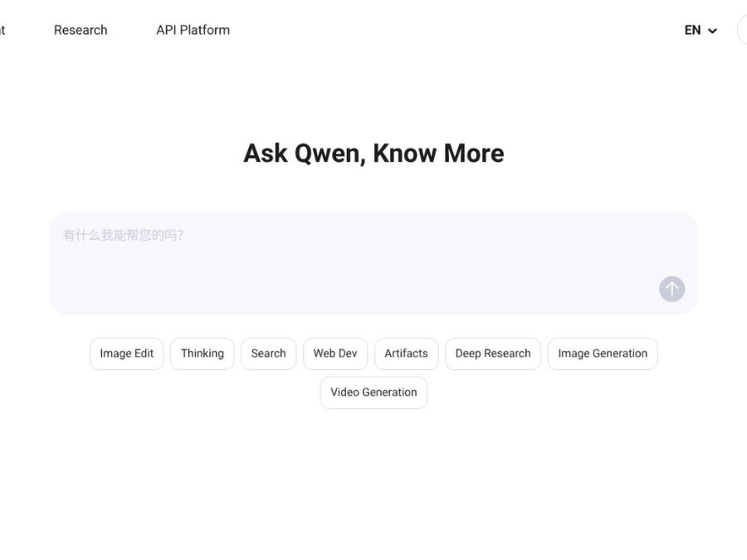Select the Image Generation chip
747x560 pixels.
coord(603,353)
